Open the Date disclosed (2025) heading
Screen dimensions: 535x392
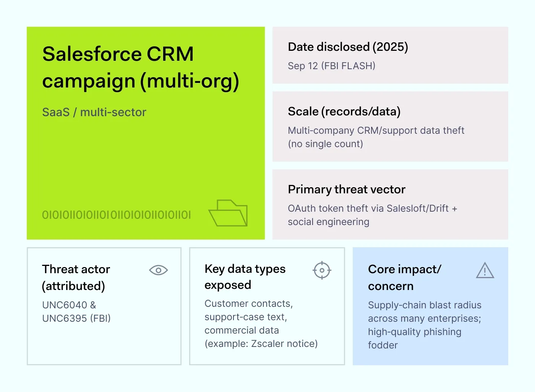(x=348, y=47)
